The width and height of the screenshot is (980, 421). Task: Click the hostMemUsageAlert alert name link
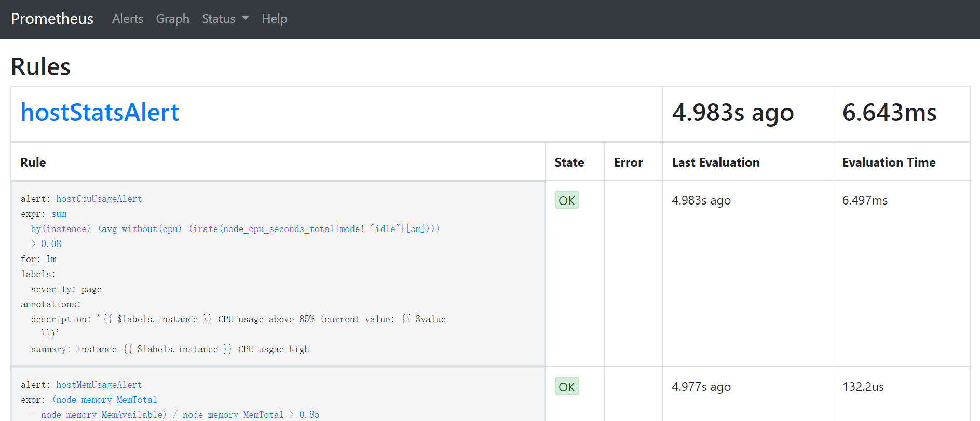(99, 385)
